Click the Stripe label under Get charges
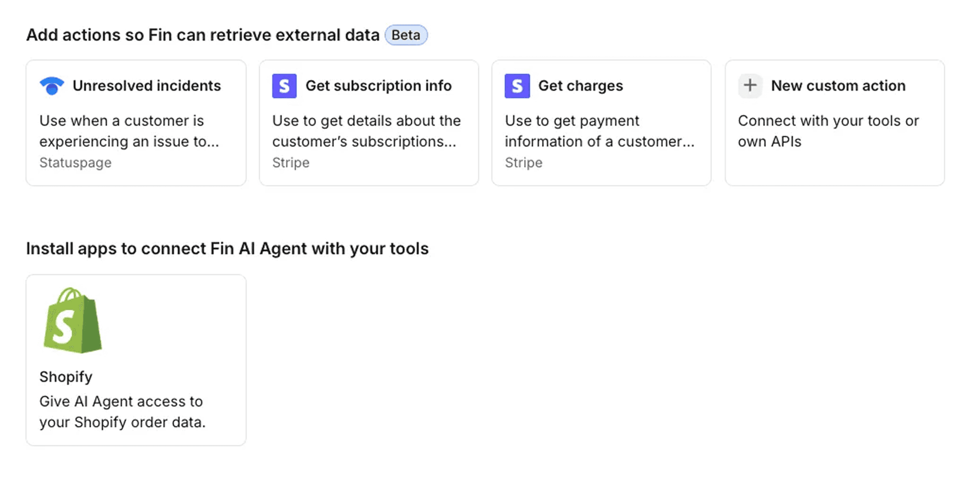The width and height of the screenshot is (980, 483). pyautogui.click(x=523, y=163)
